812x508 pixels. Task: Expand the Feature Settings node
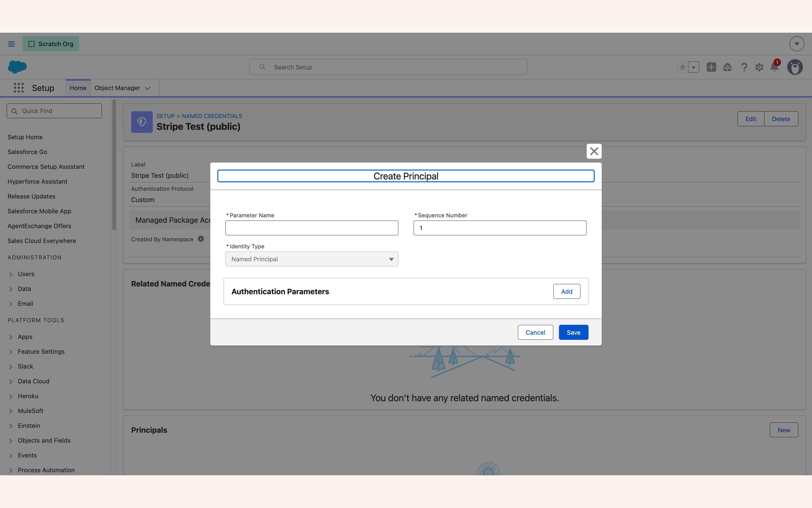[11, 352]
